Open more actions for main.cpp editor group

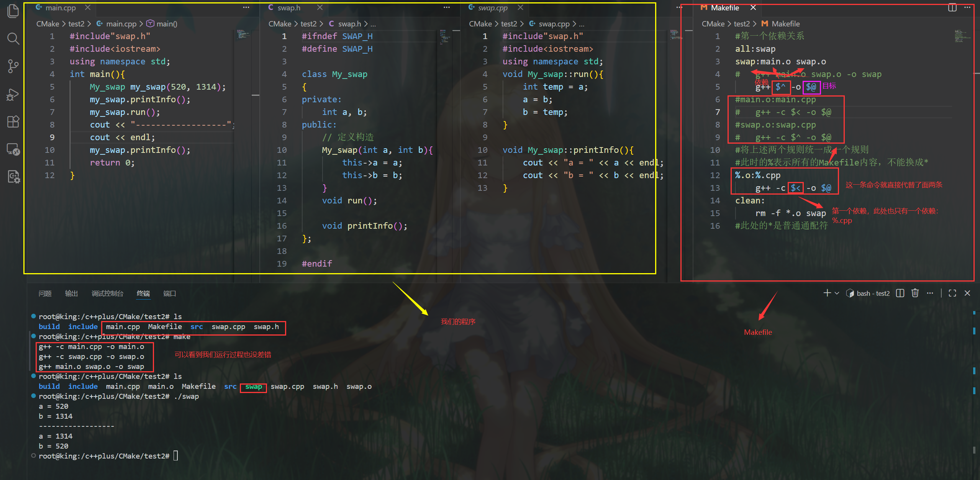click(246, 8)
